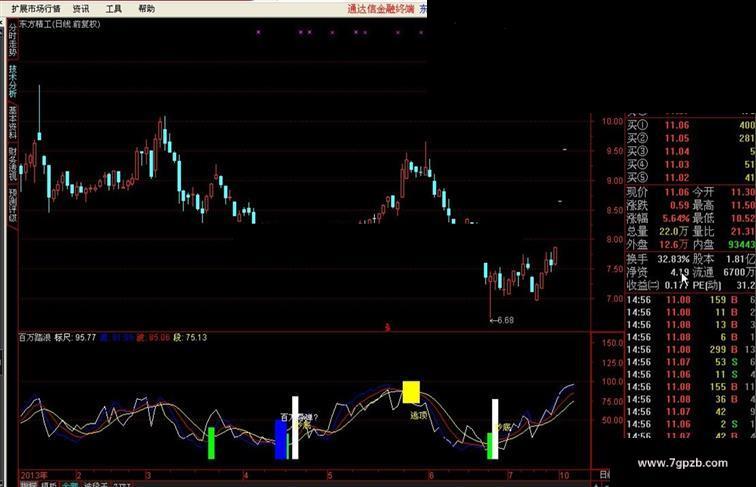Click the 买① bid row at 11.06
The image size is (756, 487).
pos(690,125)
